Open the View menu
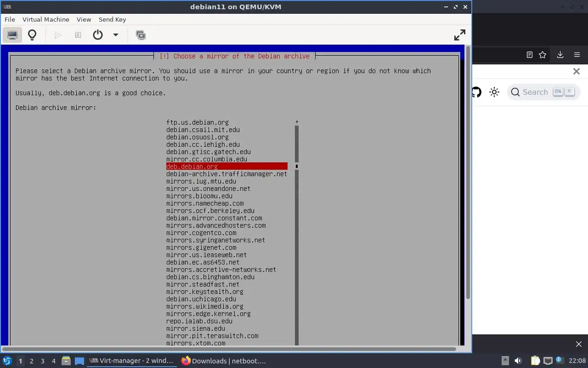This screenshot has height=368, width=588. tap(84, 19)
